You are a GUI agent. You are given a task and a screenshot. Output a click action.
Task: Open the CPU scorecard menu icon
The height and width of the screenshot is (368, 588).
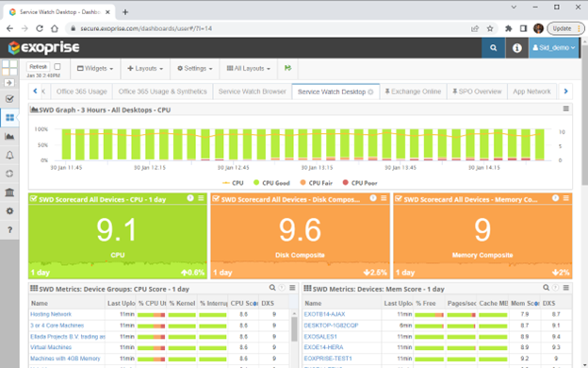click(x=201, y=198)
